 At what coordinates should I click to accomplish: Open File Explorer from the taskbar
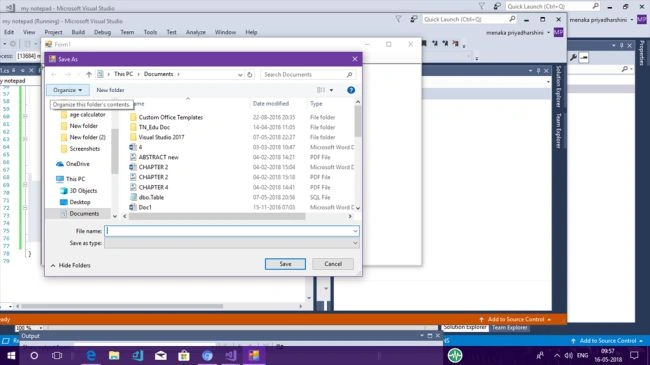(x=114, y=355)
